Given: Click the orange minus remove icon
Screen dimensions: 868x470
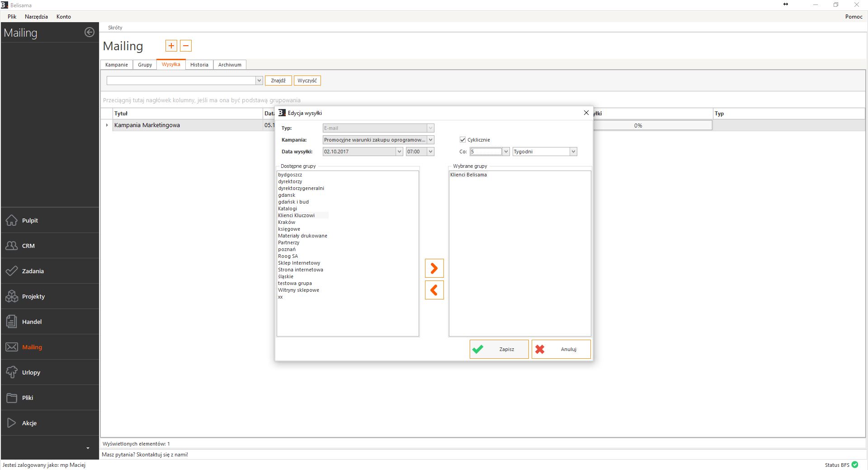Looking at the screenshot, I should pos(186,46).
